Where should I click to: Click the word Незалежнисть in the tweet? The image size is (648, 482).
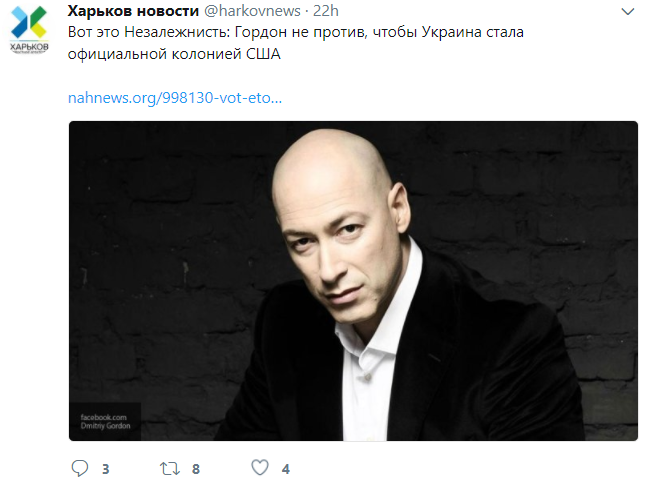[x=177, y=32]
